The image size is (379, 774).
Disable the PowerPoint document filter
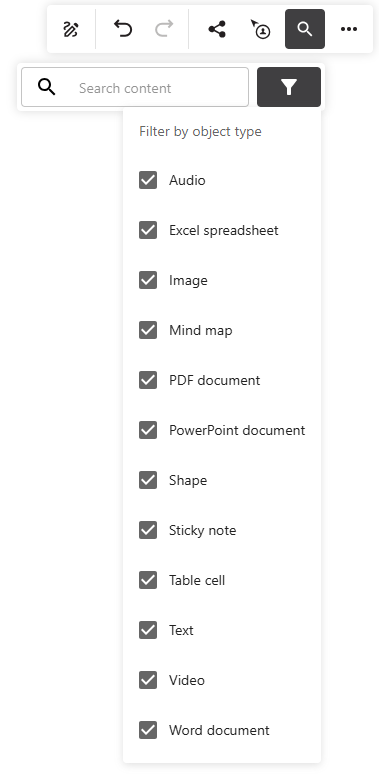coord(148,430)
